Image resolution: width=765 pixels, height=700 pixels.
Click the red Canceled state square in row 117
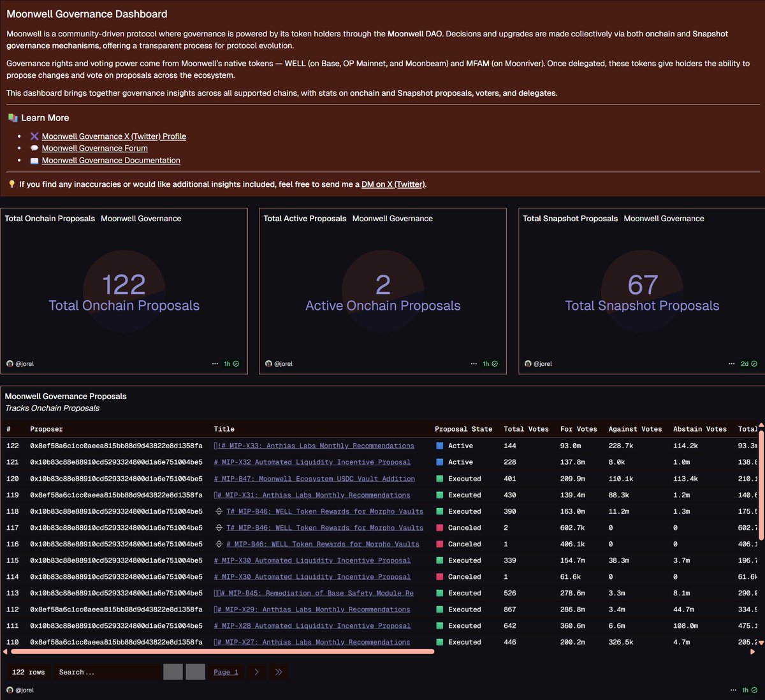[x=439, y=528]
